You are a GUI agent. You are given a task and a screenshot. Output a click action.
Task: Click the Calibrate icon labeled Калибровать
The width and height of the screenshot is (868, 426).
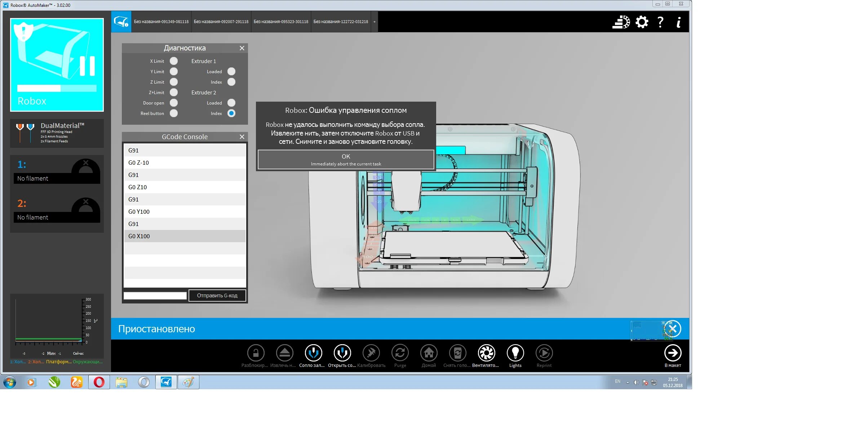371,353
